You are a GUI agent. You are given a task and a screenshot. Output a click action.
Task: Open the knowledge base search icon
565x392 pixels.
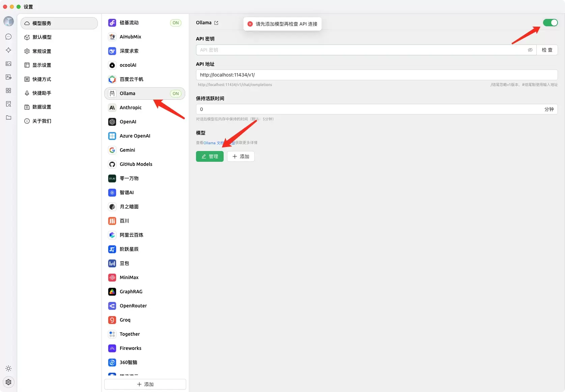8,104
